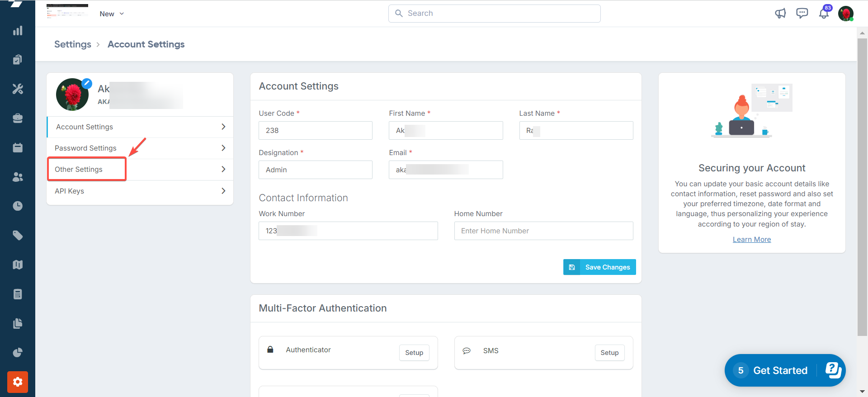The height and width of the screenshot is (397, 868).
Task: Click the orange settings gear icon
Action: [x=18, y=382]
